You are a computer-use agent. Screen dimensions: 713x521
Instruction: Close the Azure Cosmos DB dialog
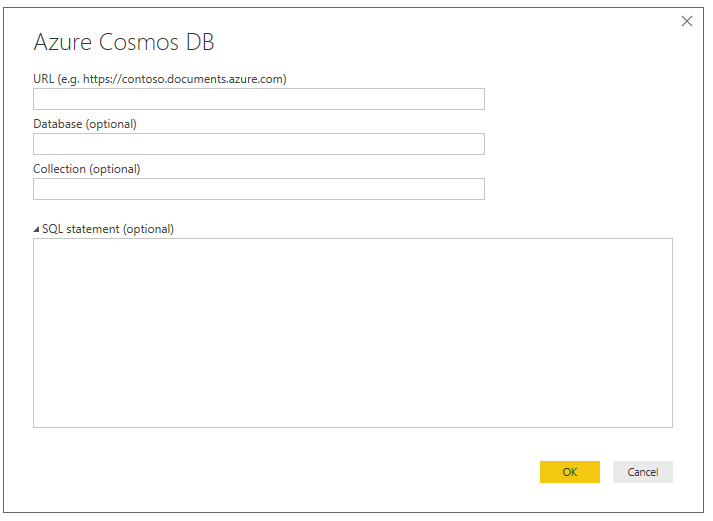[687, 21]
